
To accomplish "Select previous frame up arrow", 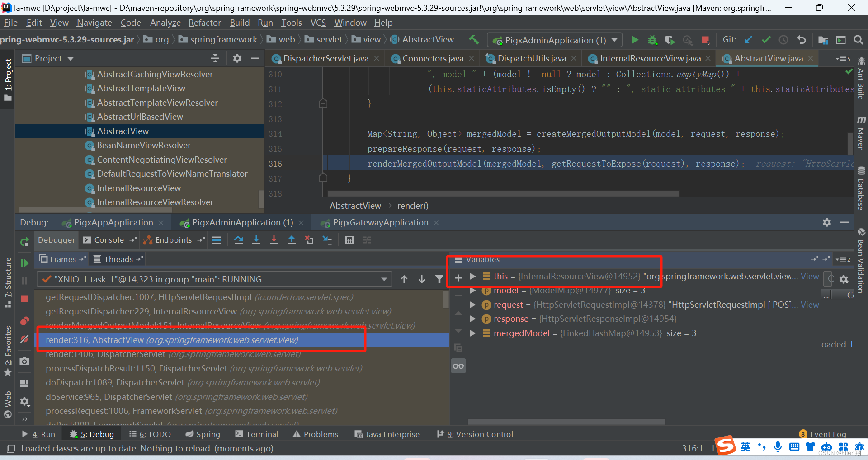I will [x=404, y=279].
